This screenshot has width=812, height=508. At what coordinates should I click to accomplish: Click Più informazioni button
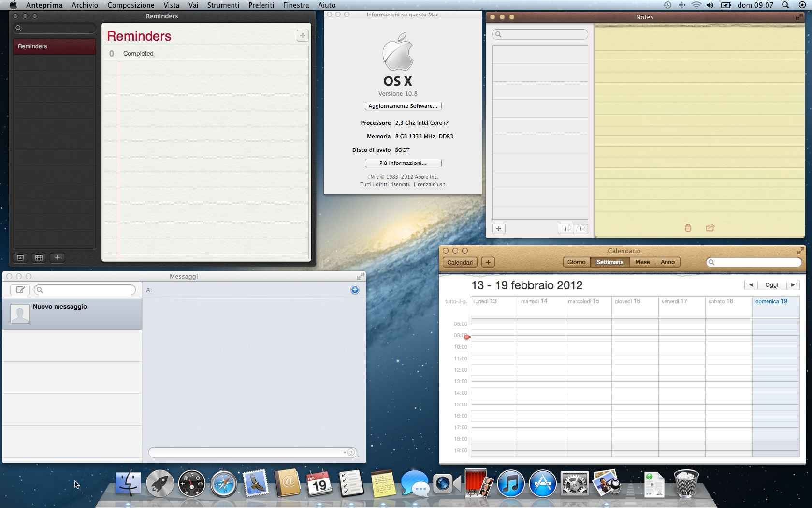tap(403, 163)
